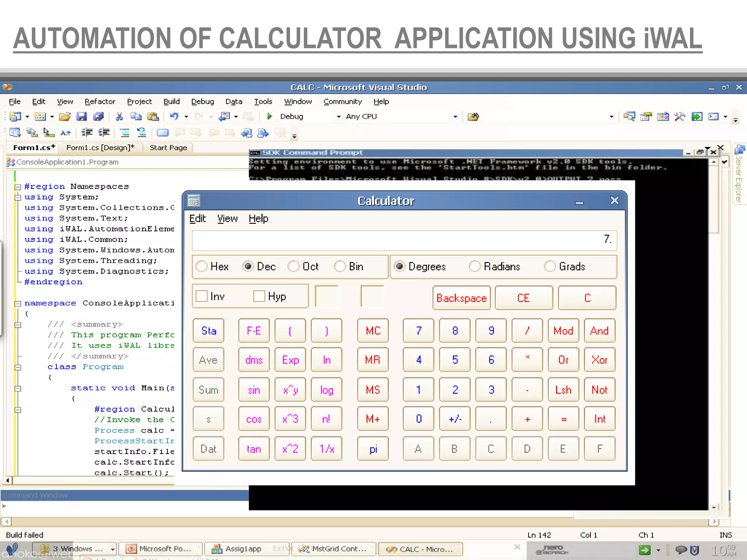Click the Add New Item toolbar icon
The width and height of the screenshot is (747, 560).
(x=40, y=117)
